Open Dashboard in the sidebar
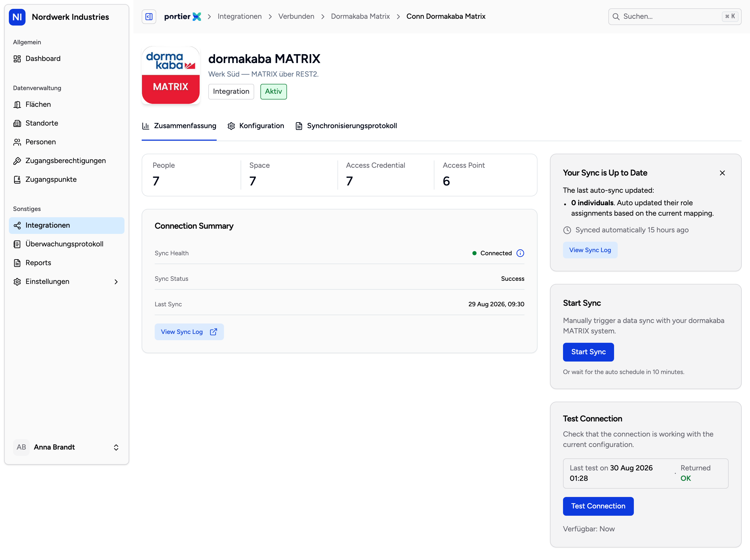 click(66, 59)
